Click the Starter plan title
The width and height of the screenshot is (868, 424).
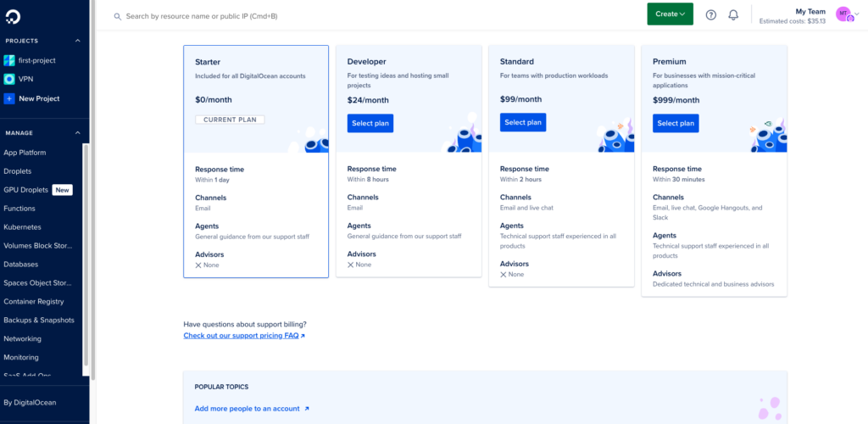tap(208, 62)
